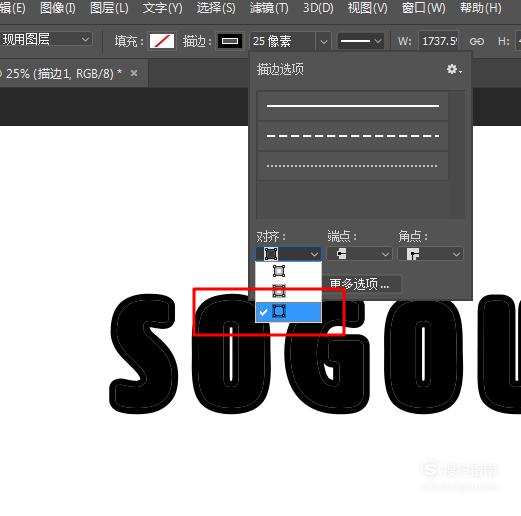Open the 描边选项 gear settings menu
The width and height of the screenshot is (521, 516).
[x=454, y=69]
